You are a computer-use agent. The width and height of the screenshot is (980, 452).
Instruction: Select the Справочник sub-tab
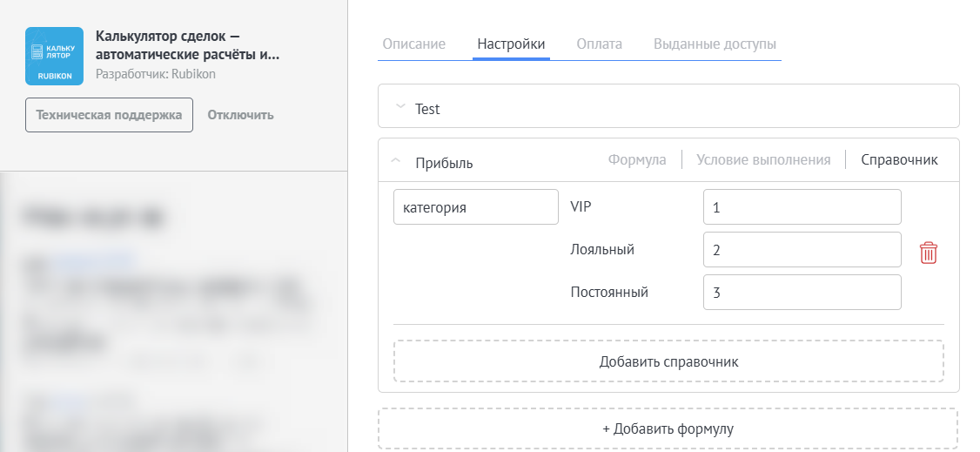[x=899, y=159]
